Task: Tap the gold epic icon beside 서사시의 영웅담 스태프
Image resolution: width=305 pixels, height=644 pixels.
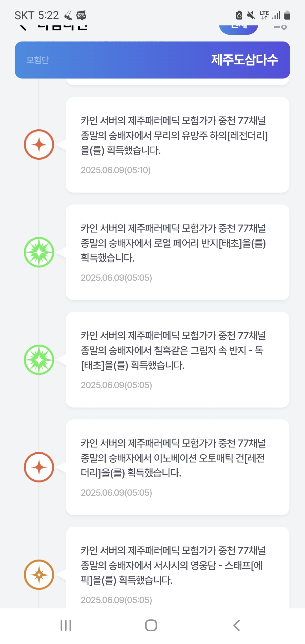Action: click(39, 575)
